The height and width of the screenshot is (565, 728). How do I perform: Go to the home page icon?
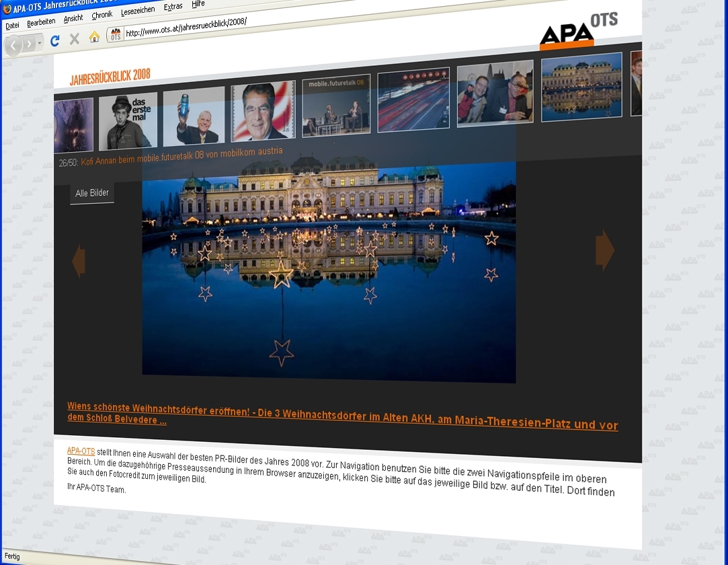point(94,37)
